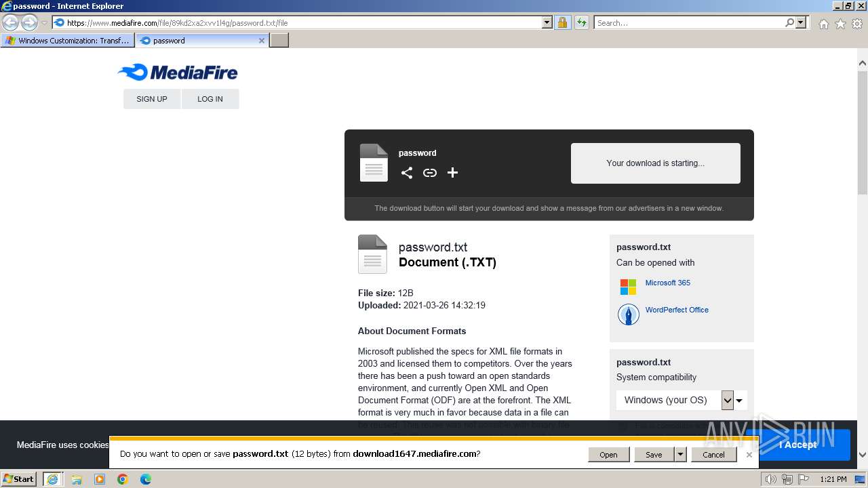Open Internet Explorer from the taskbar
The height and width of the screenshot is (488, 868).
point(52,479)
